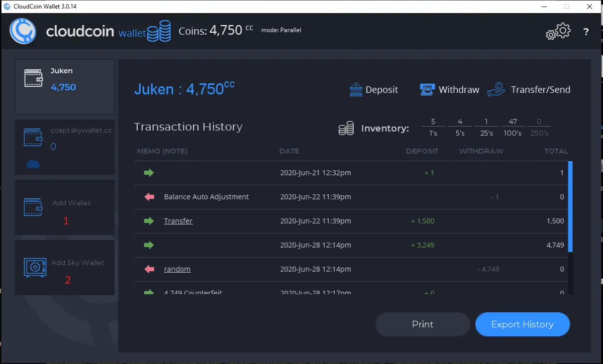Minimize the CloudCoin Wallet window

544,7
